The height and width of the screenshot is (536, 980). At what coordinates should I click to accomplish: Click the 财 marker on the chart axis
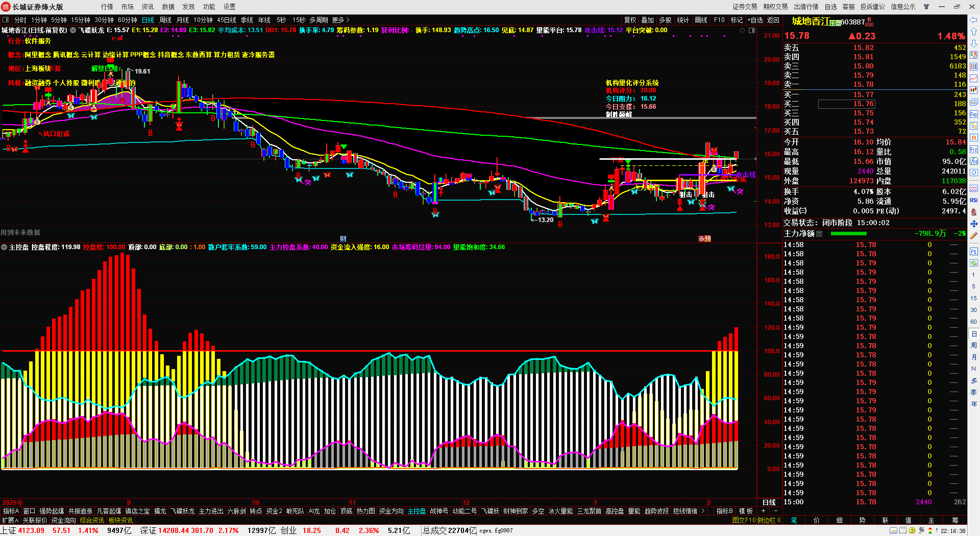pyautogui.click(x=343, y=239)
